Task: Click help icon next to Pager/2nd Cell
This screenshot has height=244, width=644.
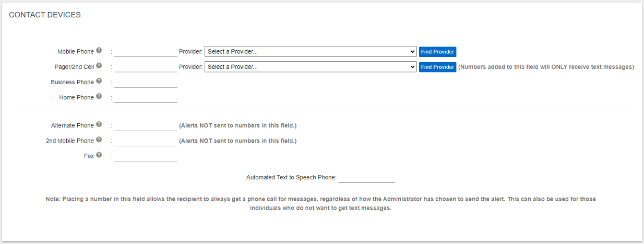Action: coord(99,66)
